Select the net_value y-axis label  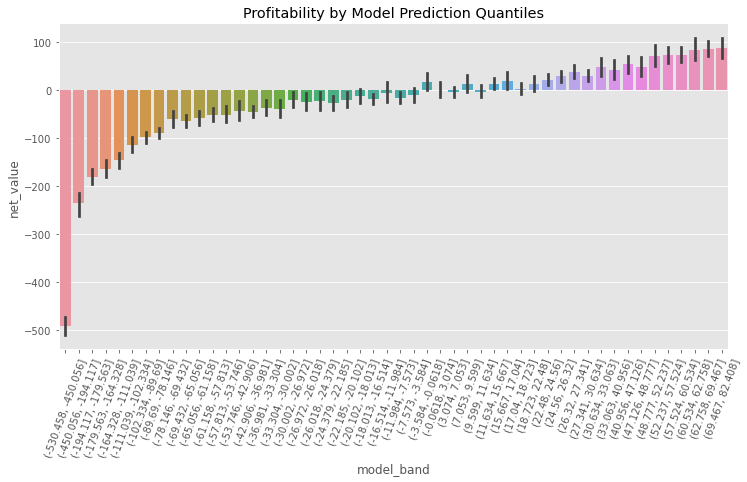click(14, 190)
